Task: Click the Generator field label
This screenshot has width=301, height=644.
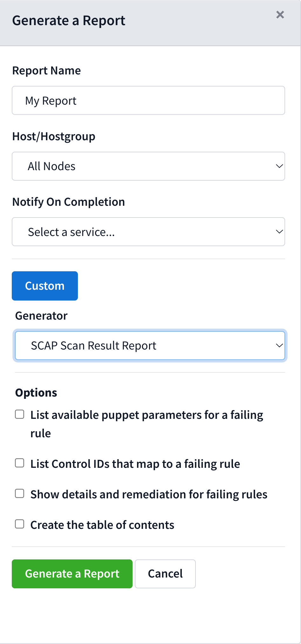Action: pos(41,316)
